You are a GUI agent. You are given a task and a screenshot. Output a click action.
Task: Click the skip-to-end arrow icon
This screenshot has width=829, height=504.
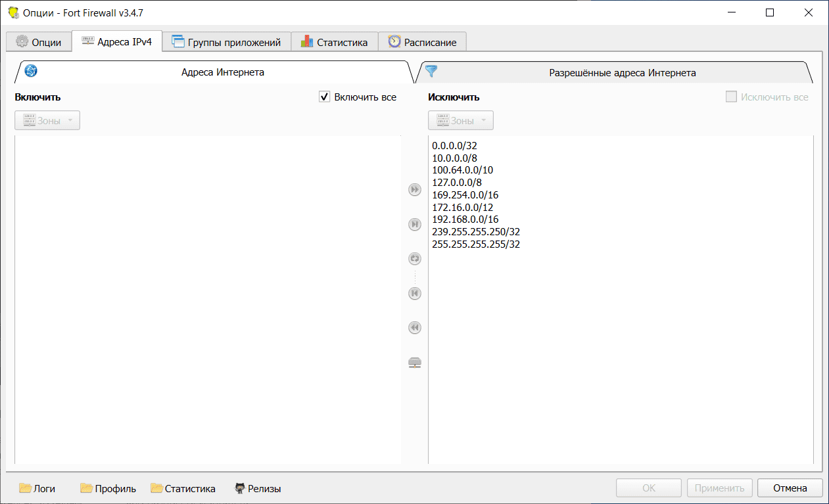pos(415,225)
